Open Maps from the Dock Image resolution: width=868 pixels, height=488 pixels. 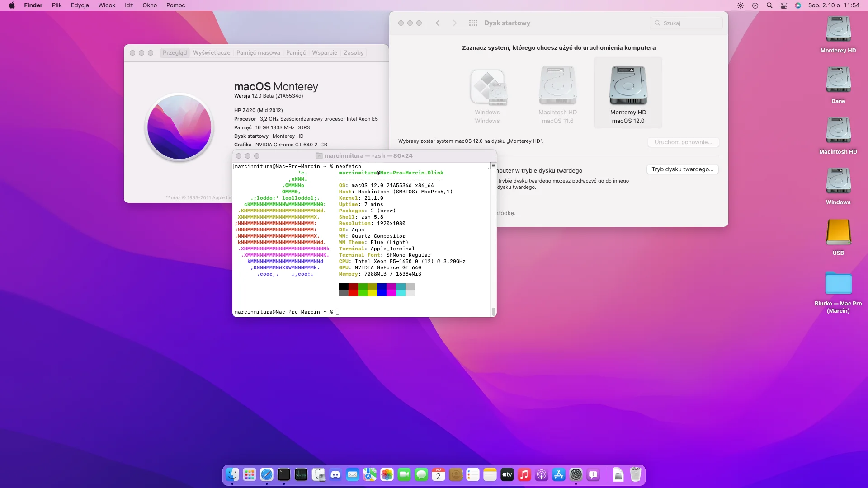pos(370,474)
